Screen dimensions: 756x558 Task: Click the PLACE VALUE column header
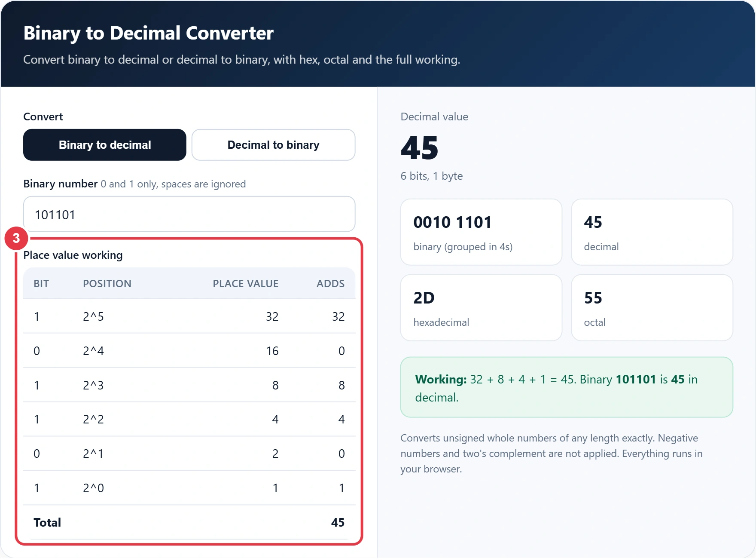(x=246, y=284)
